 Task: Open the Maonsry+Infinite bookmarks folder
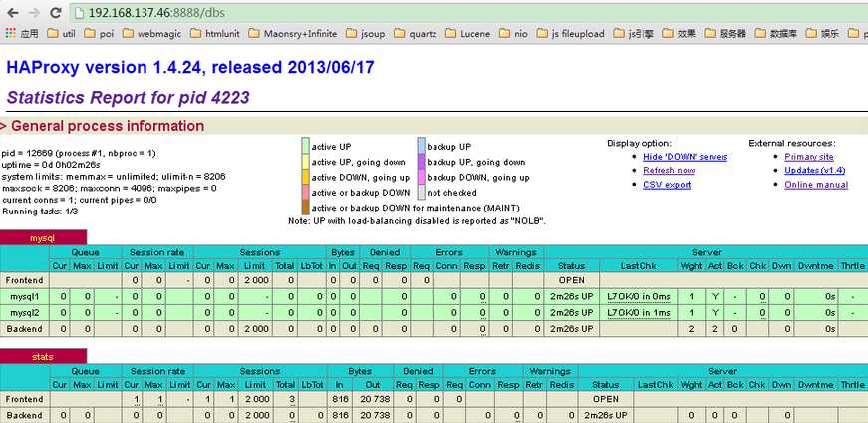(292, 33)
